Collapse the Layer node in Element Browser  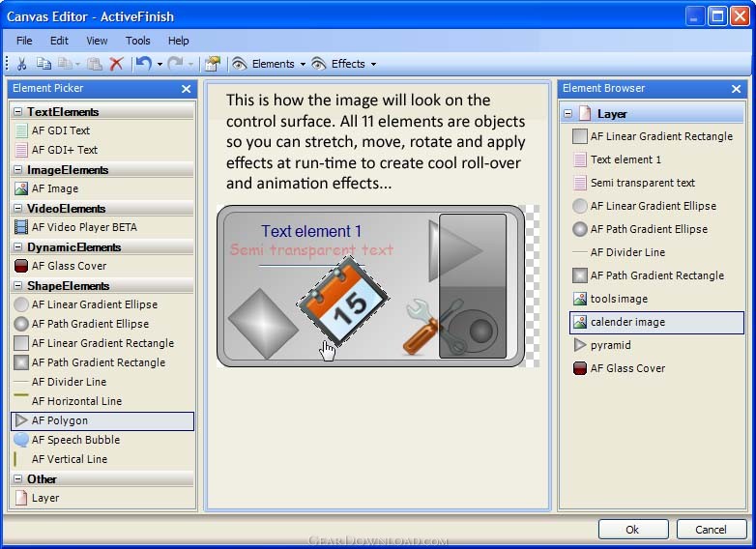coord(567,114)
